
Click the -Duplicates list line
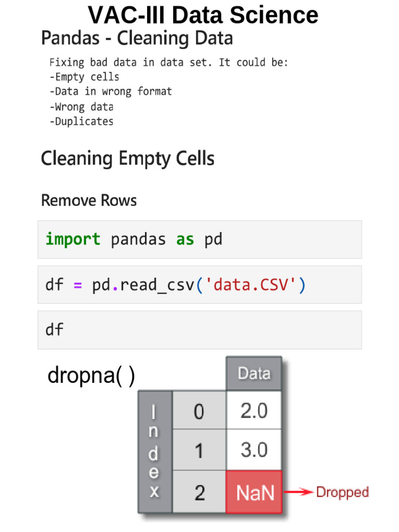(x=82, y=122)
